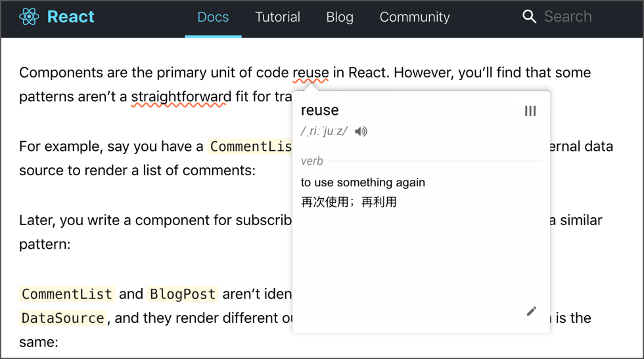The image size is (644, 359).
Task: Click the CommentLis code text after 'have a'
Action: (250, 146)
